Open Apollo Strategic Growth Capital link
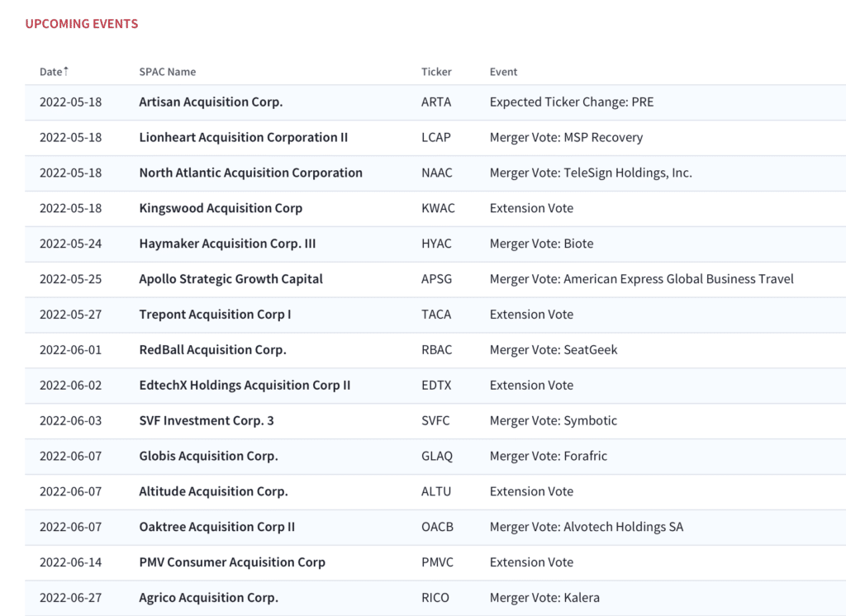 (x=231, y=279)
